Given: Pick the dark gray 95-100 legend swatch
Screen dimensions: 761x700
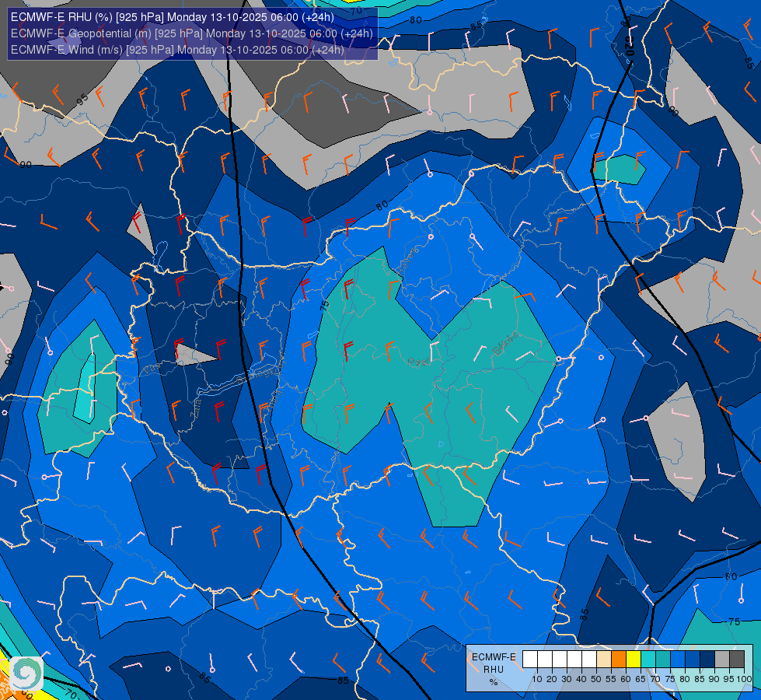Looking at the screenshot, I should coord(737,659).
